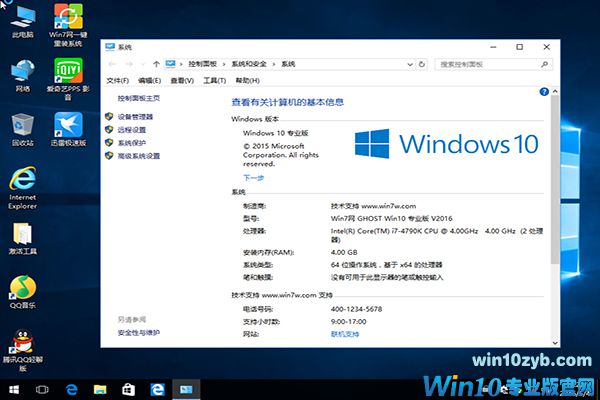The width and height of the screenshot is (600, 400).
Task: Click the address bar computer icon
Action: 170,64
